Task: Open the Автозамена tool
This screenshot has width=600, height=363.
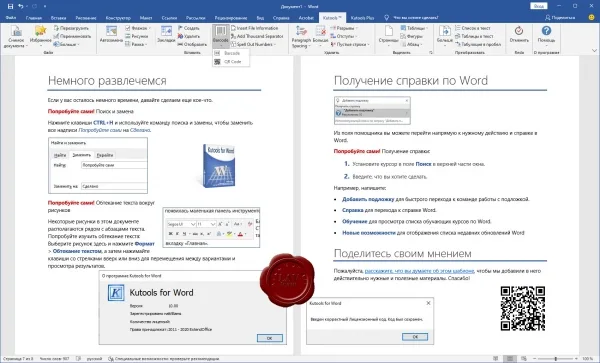Action: click(x=111, y=34)
